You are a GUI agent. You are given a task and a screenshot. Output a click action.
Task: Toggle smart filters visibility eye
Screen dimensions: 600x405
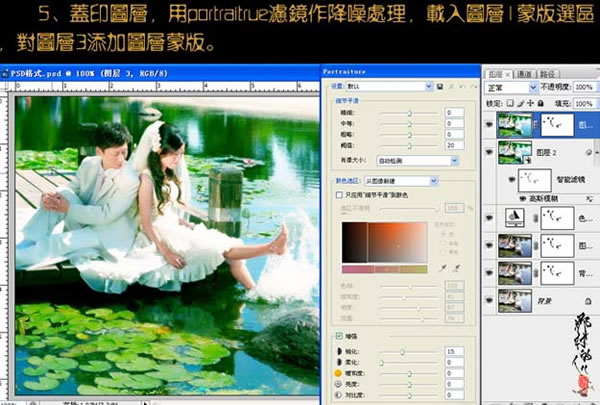[x=512, y=179]
